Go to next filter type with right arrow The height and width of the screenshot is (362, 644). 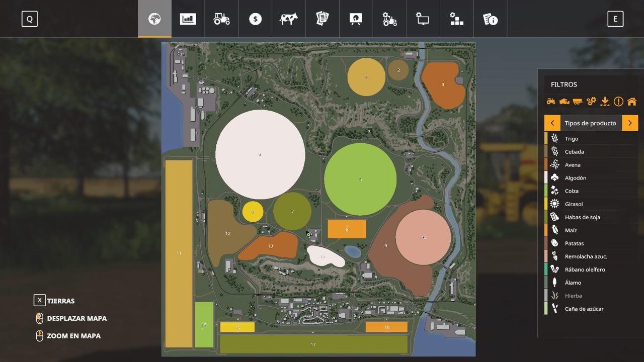point(630,123)
